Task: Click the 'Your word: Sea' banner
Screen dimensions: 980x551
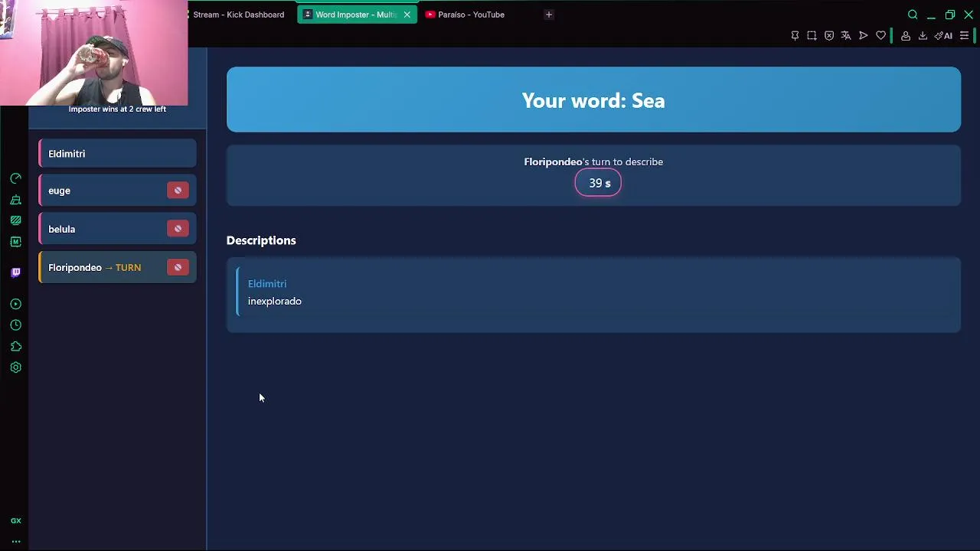Action: (x=593, y=99)
